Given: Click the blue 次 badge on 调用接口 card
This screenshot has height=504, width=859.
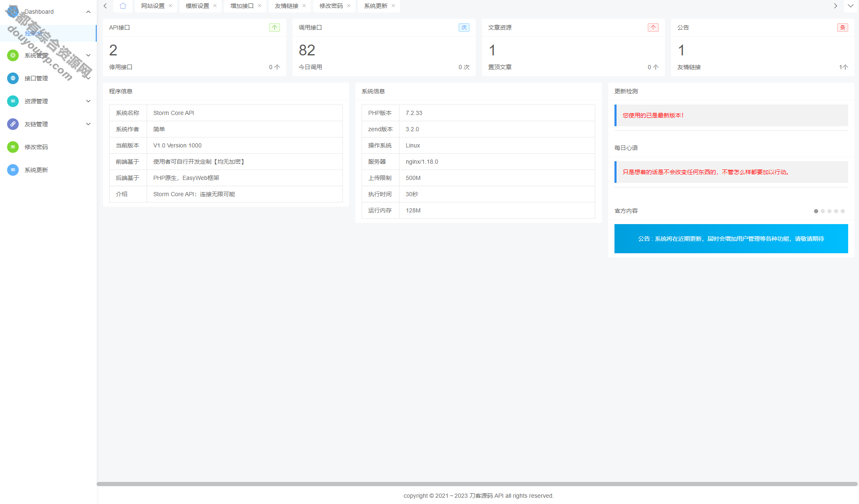Looking at the screenshot, I should [x=464, y=27].
